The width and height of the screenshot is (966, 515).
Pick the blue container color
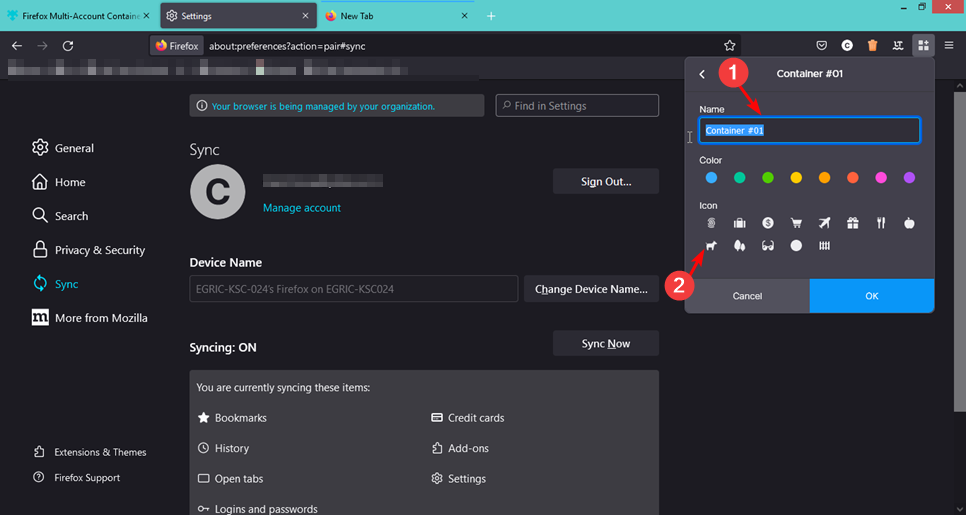pos(712,177)
